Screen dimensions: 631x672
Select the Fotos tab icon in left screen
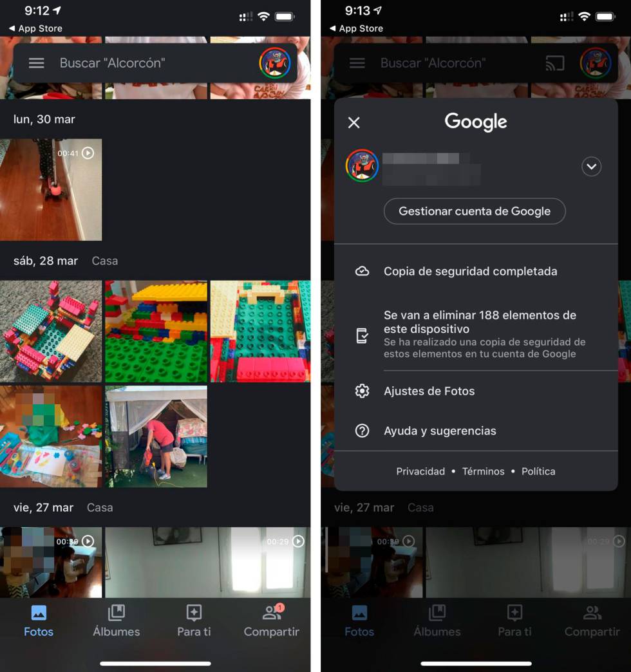coord(39,613)
